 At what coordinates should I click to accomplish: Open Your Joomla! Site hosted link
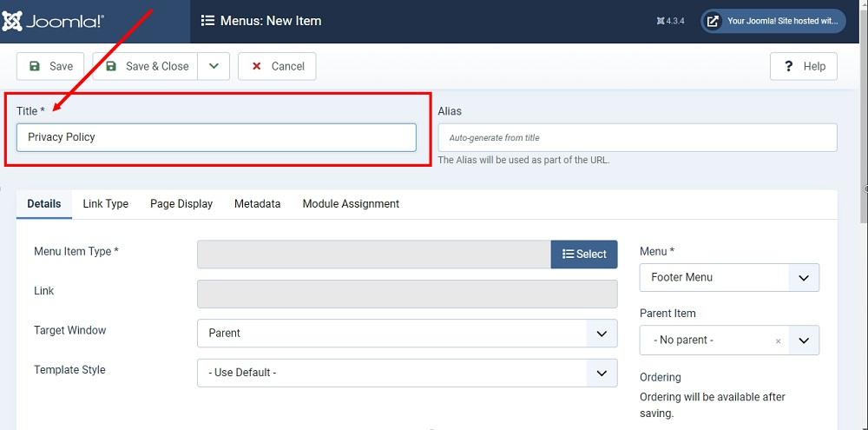tap(773, 21)
